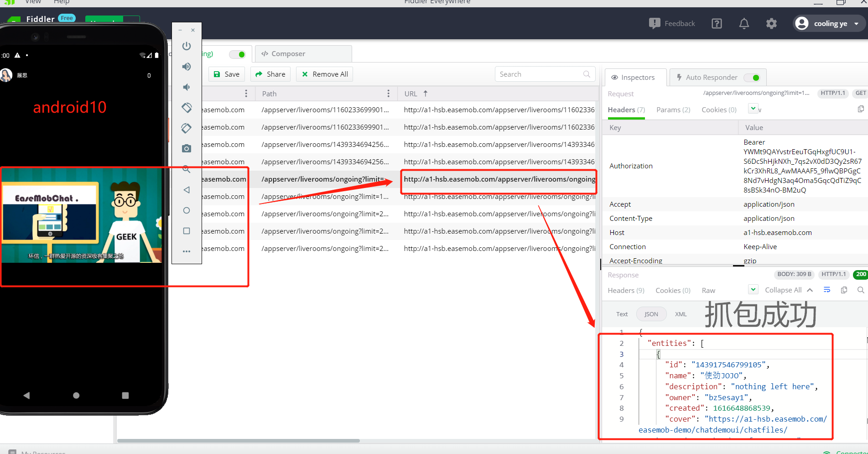Toggle Auto Responder switch
Screen dimensions: 868x454
click(x=752, y=78)
